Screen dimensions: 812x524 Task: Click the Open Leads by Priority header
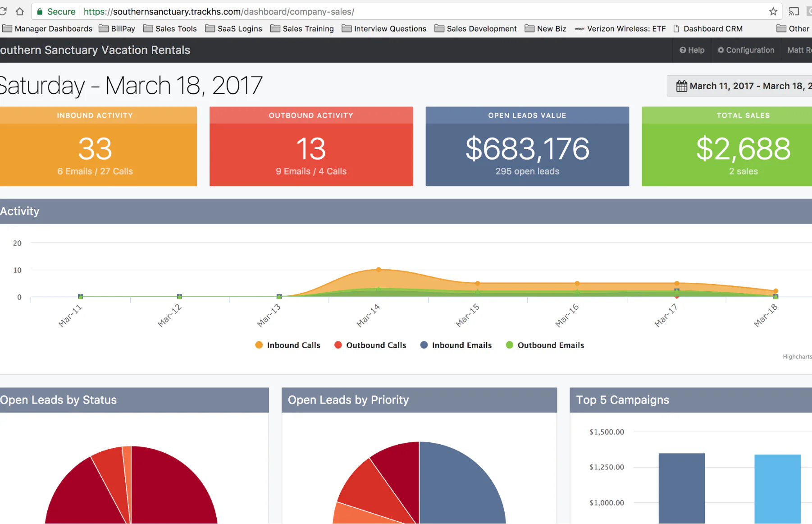point(419,400)
